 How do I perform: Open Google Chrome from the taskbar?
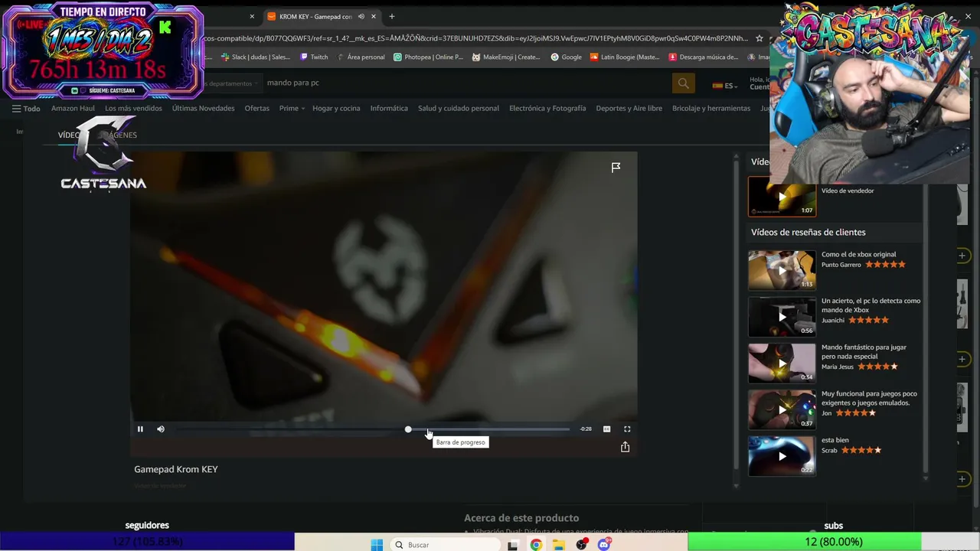point(536,545)
